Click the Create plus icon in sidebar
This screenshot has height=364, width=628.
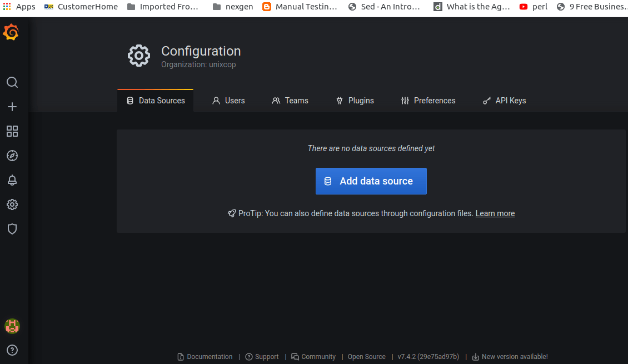pyautogui.click(x=12, y=107)
